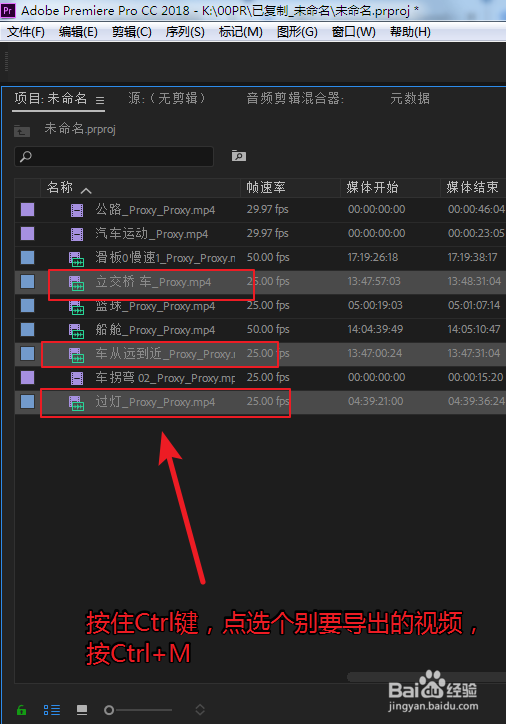The image size is (506, 724).
Task: Click blue label swatch for 篮球_Proxy row
Action: coord(27,306)
